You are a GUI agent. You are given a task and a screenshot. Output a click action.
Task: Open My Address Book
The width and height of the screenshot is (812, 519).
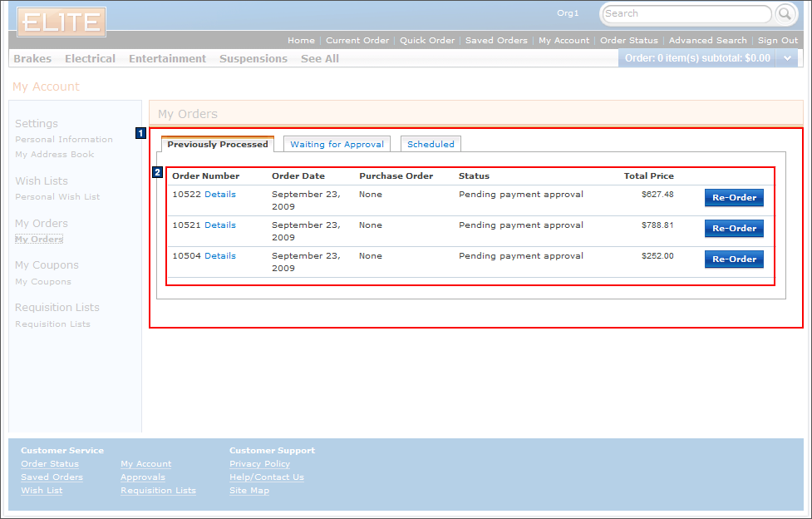(53, 154)
